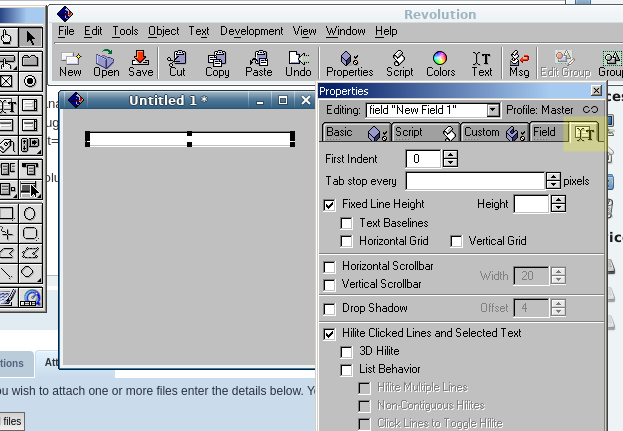Viewport: 623px width, 431px height.
Task: Open the Msg message box
Action: click(x=519, y=64)
